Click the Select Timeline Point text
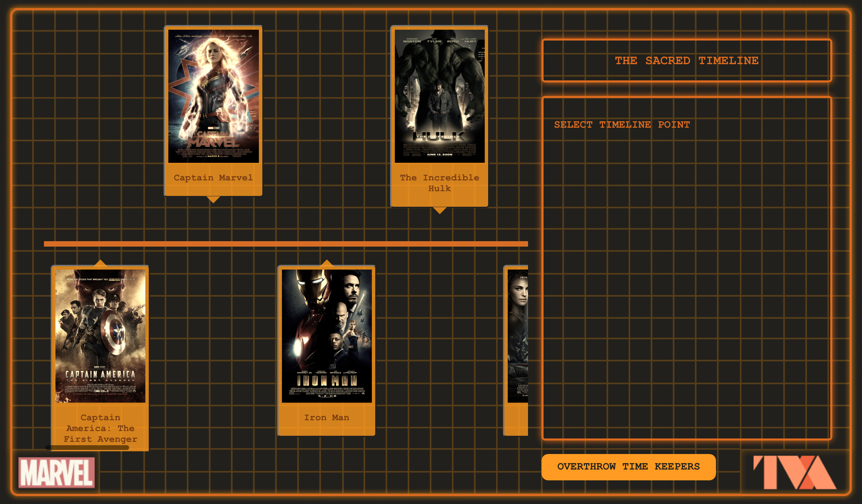 point(622,125)
